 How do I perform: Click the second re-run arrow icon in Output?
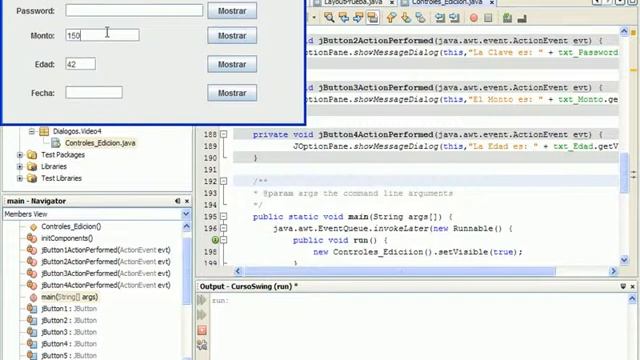coord(202,315)
